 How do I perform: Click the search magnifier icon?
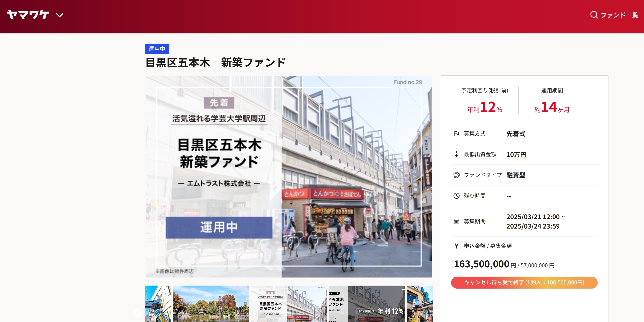594,15
